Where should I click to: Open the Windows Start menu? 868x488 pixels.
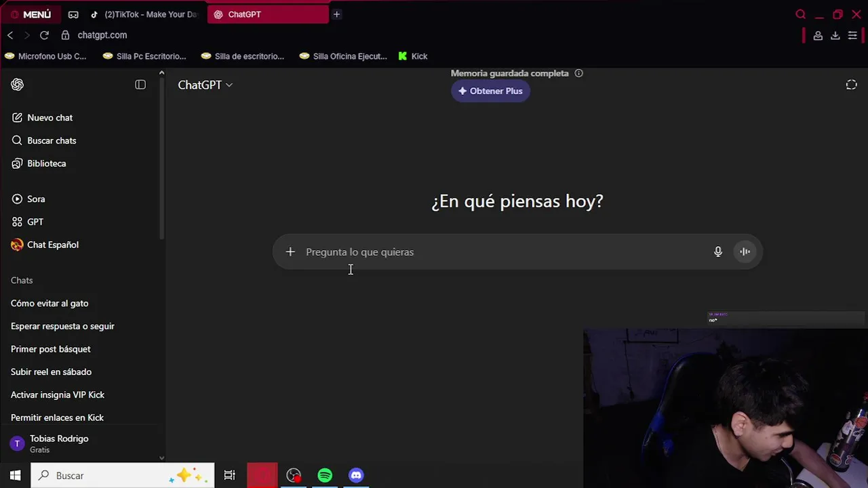tap(15, 476)
